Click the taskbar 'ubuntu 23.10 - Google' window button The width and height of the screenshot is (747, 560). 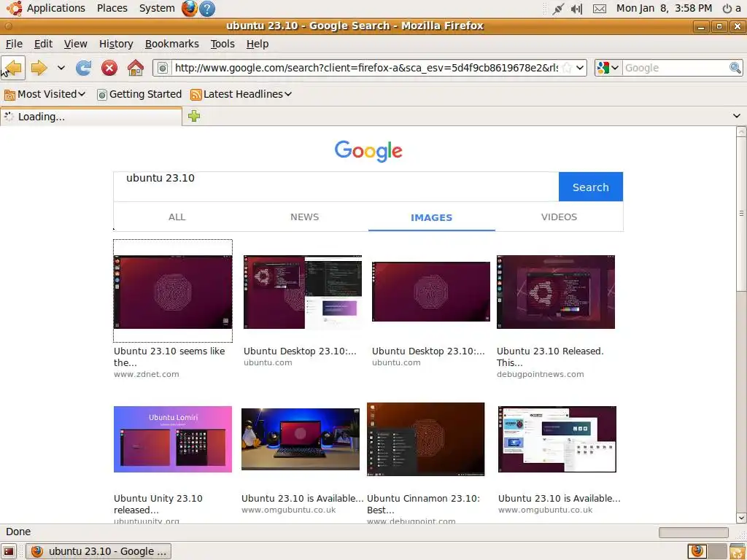point(98,551)
